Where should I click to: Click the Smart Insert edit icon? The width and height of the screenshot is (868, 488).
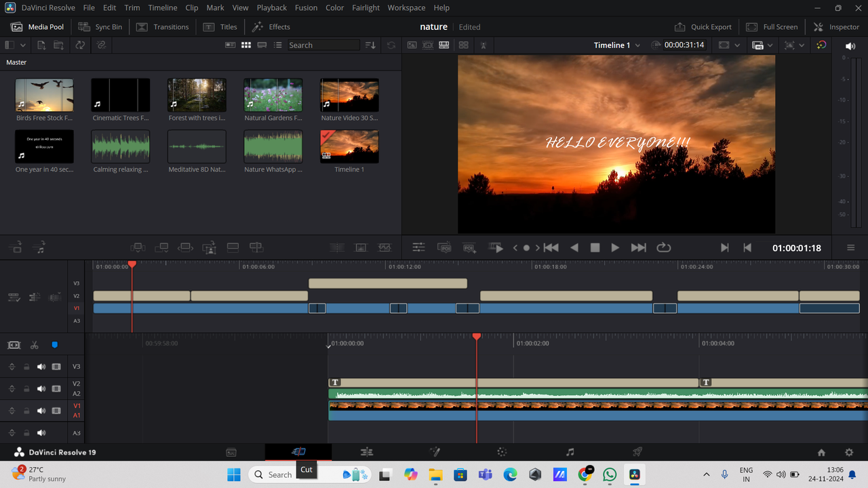click(138, 247)
